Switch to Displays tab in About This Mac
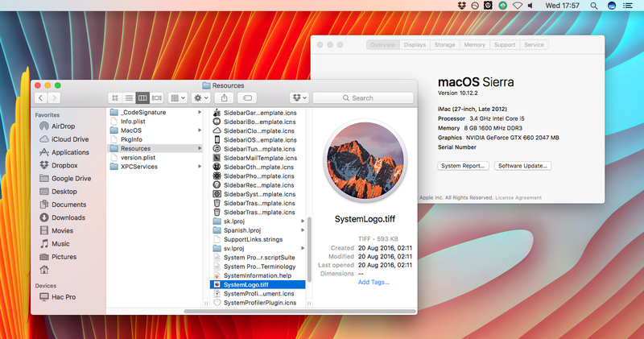Screen dimensions: 644x339 415,45
